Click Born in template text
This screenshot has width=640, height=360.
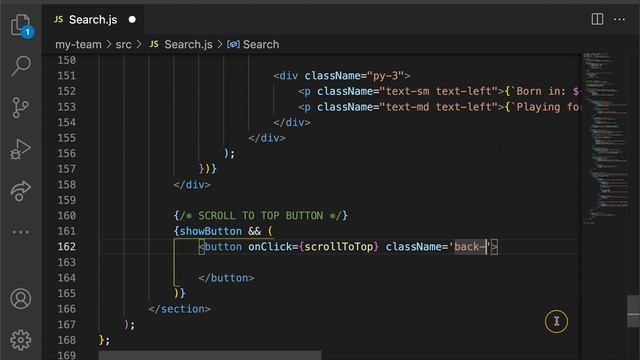click(x=541, y=91)
